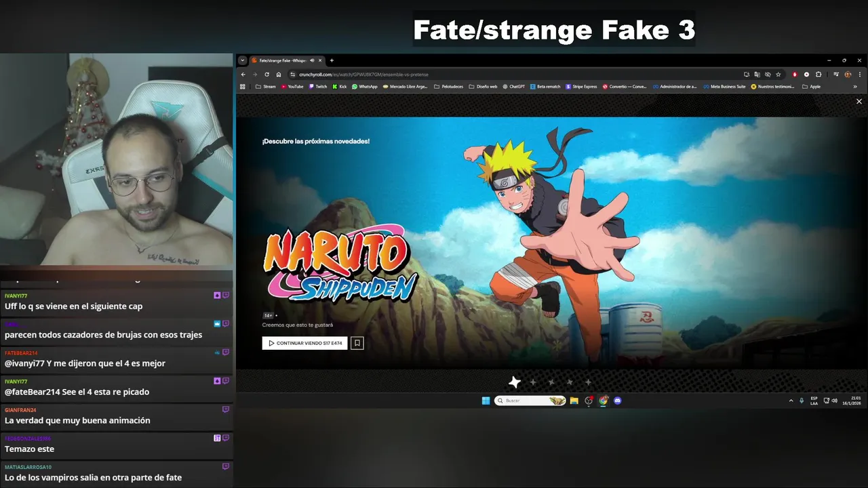This screenshot has width=868, height=488.
Task: Open the OBS icon in the taskbar
Action: click(x=589, y=401)
